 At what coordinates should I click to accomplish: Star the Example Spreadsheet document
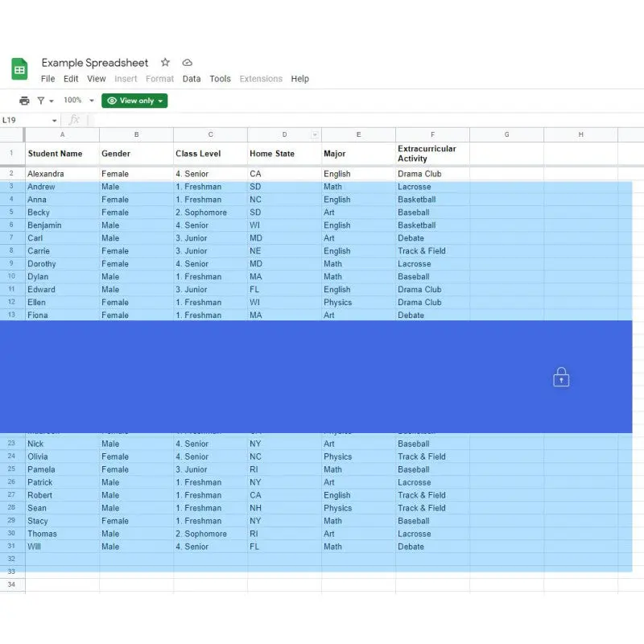[165, 63]
